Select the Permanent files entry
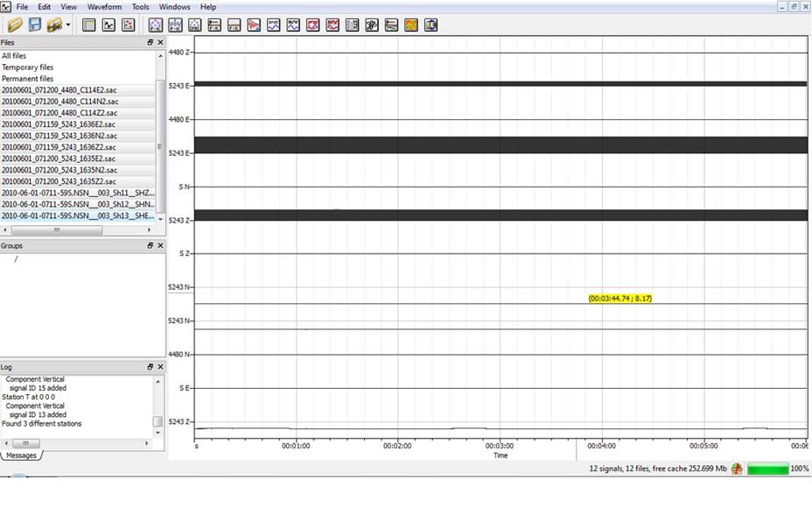The height and width of the screenshot is (508, 812). [27, 79]
